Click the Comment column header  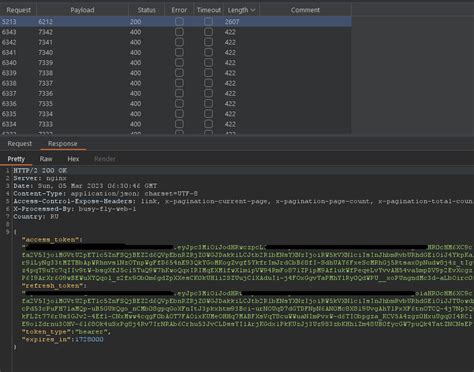coord(305,10)
